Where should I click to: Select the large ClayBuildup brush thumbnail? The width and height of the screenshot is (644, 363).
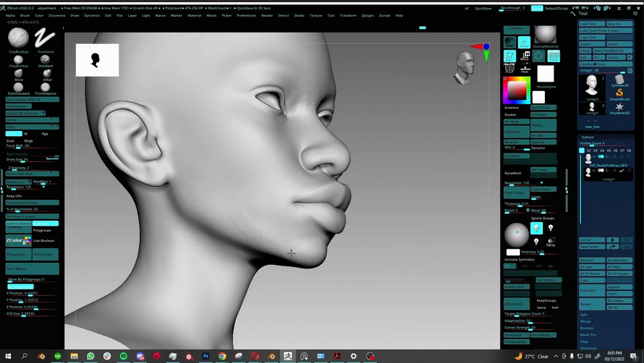tap(19, 38)
